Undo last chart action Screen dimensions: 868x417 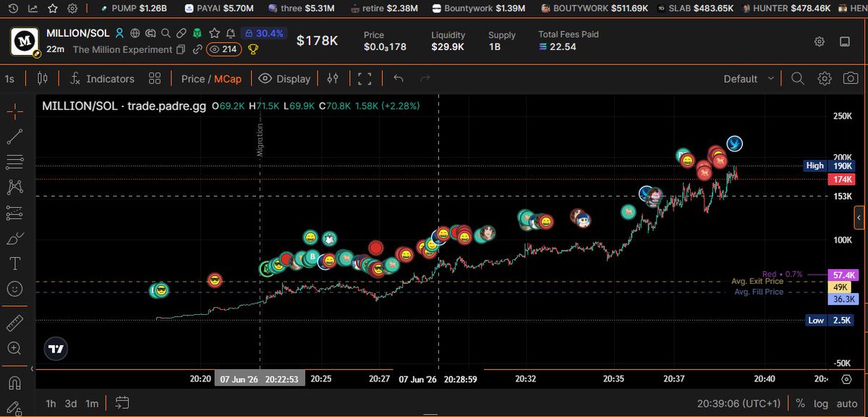click(x=399, y=78)
